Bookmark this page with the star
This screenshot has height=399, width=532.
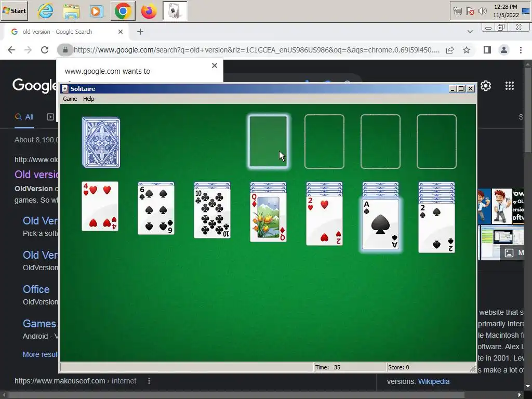coord(467,50)
